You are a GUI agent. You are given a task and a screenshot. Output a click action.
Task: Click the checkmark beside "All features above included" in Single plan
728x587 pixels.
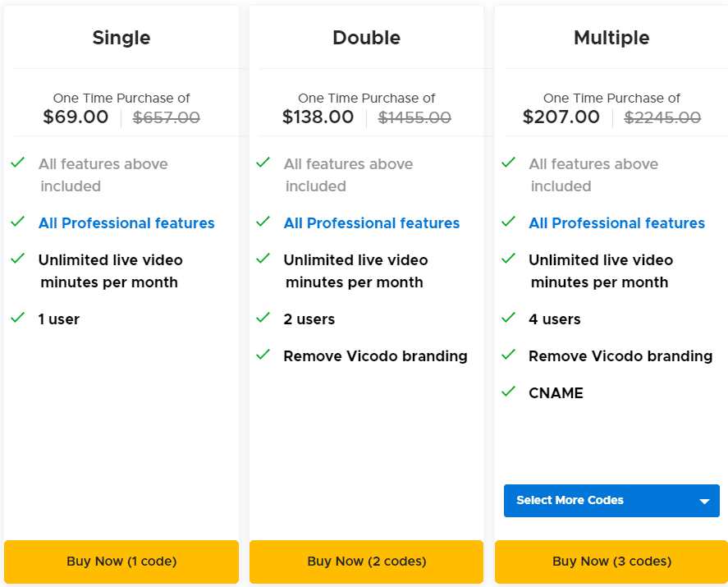point(17,162)
